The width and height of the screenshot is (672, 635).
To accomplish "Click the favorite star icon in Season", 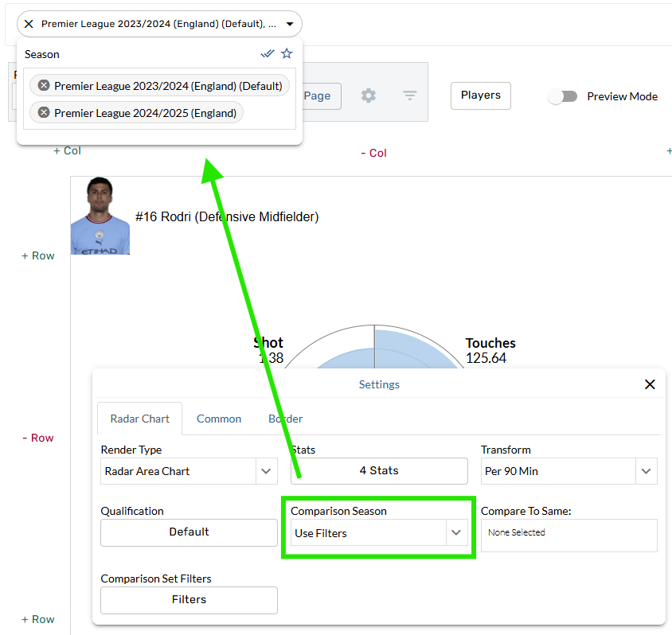I will point(287,54).
